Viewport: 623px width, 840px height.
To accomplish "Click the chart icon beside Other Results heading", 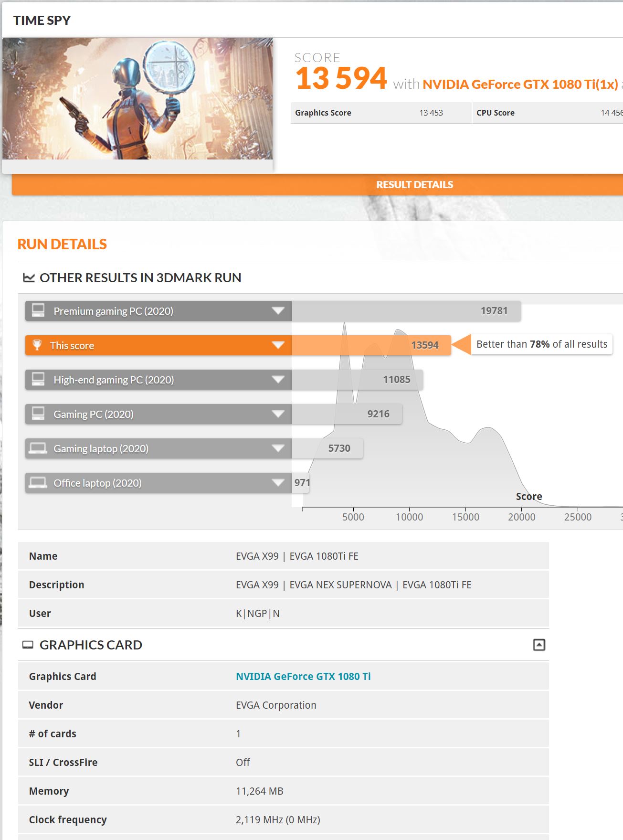I will pyautogui.click(x=29, y=277).
